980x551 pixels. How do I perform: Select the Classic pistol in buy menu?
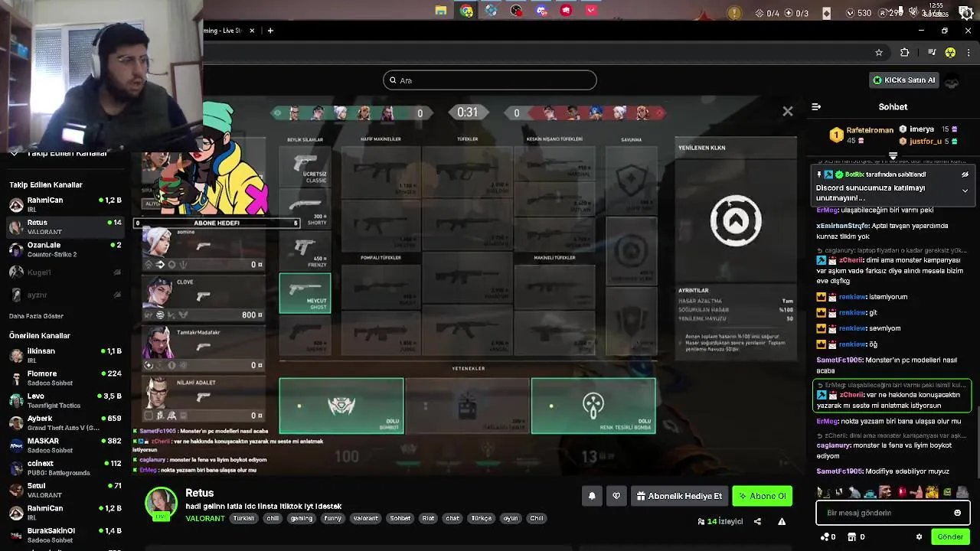tap(305, 165)
